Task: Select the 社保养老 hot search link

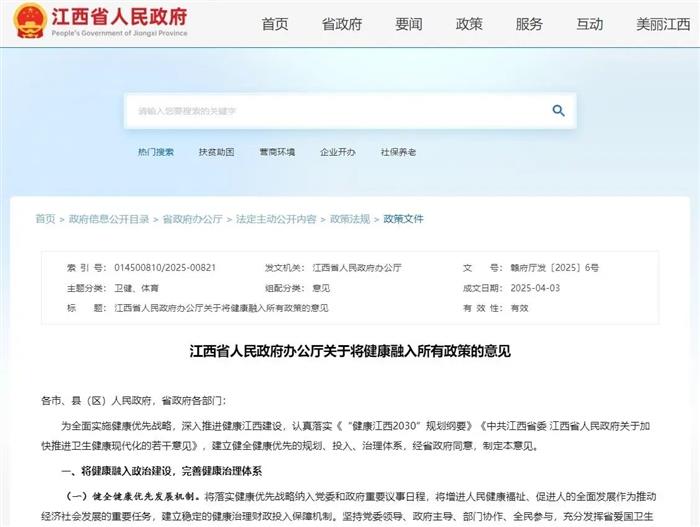Action: (398, 152)
